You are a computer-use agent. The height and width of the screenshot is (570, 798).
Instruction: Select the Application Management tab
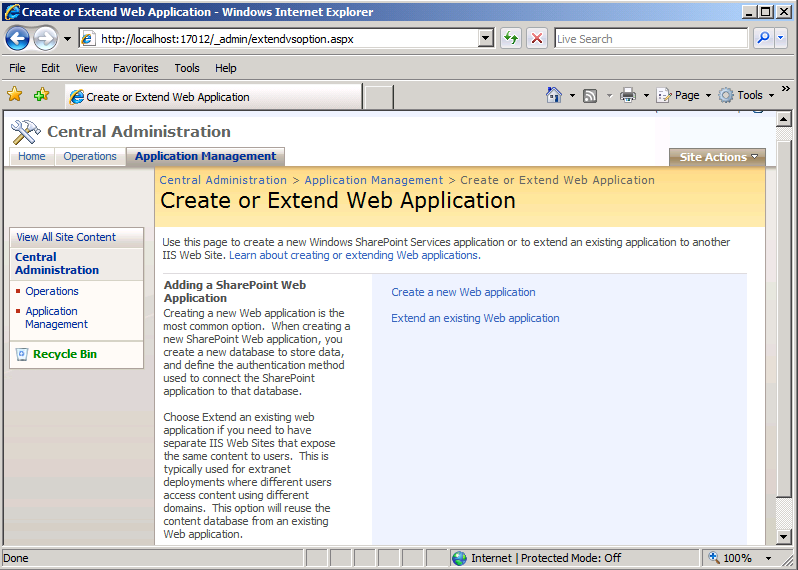point(206,156)
